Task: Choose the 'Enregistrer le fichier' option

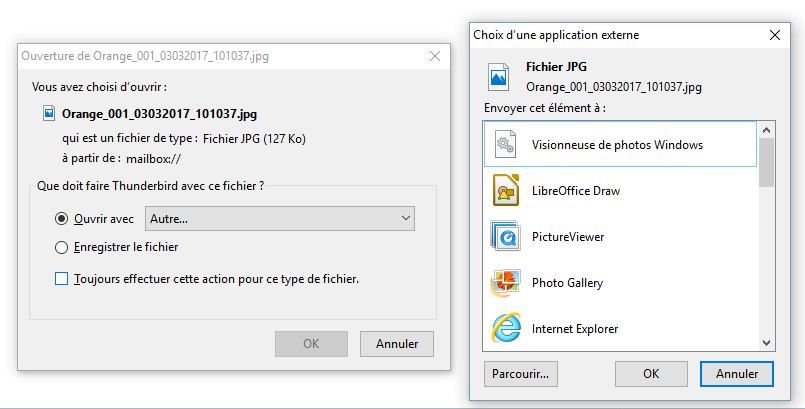Action: click(62, 247)
